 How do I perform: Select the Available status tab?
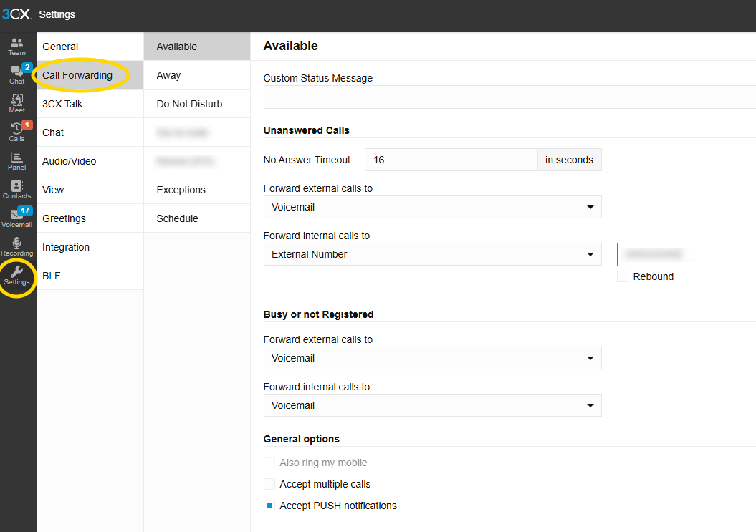click(197, 47)
